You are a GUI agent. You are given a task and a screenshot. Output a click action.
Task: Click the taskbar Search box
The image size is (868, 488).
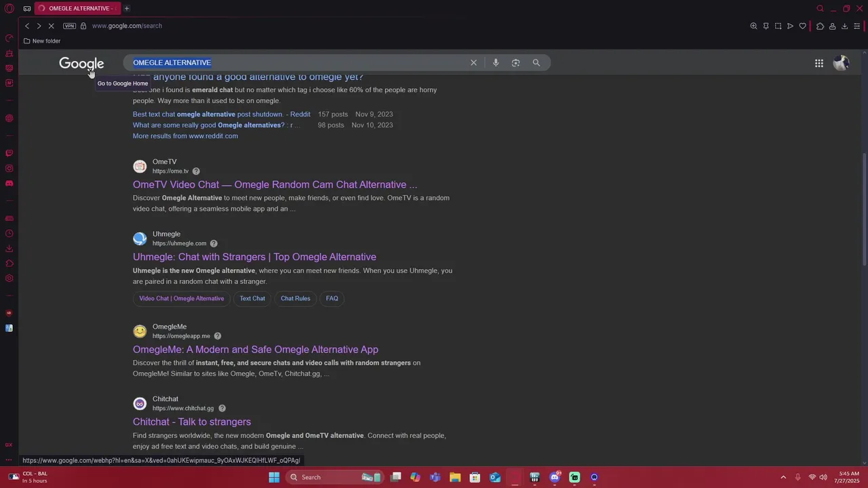[x=336, y=477]
